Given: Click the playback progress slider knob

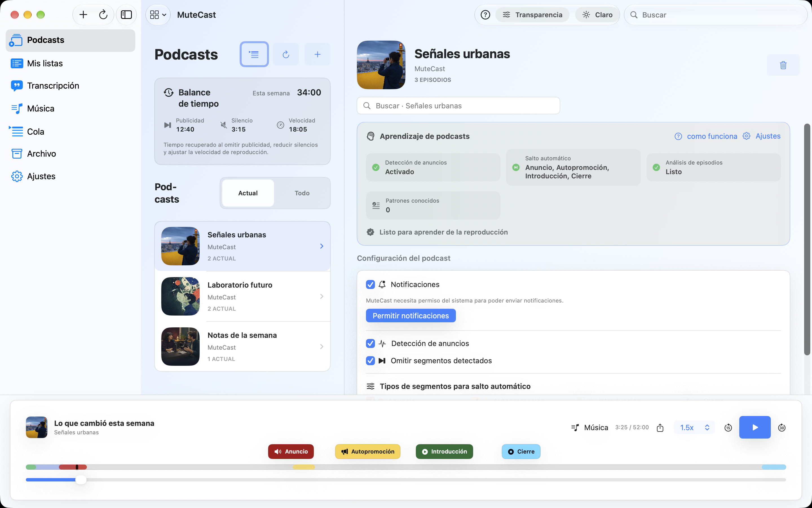Looking at the screenshot, I should (81, 480).
